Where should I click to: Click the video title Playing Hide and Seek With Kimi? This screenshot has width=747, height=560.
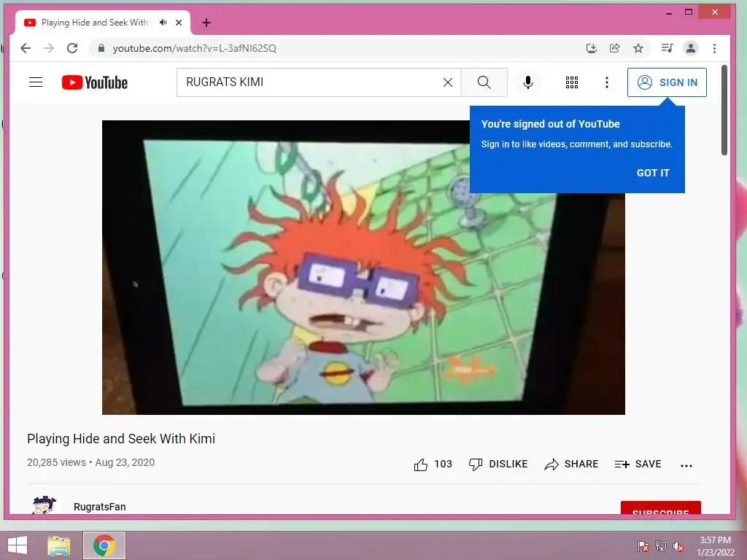(x=121, y=438)
